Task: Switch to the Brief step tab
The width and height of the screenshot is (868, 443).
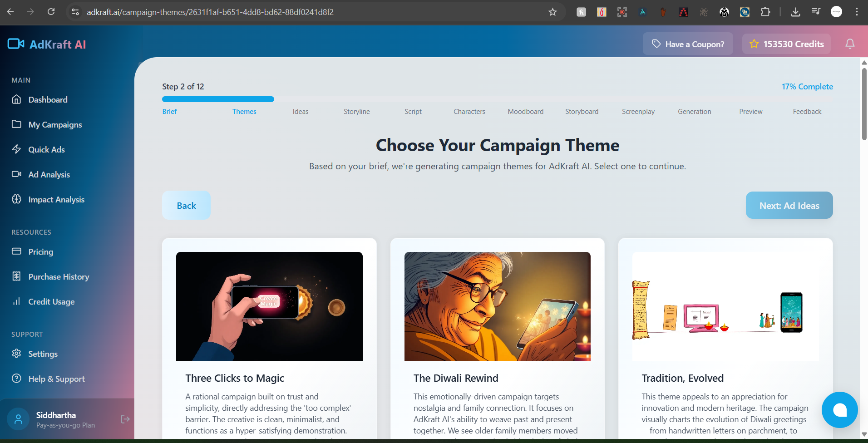Action: coord(169,112)
